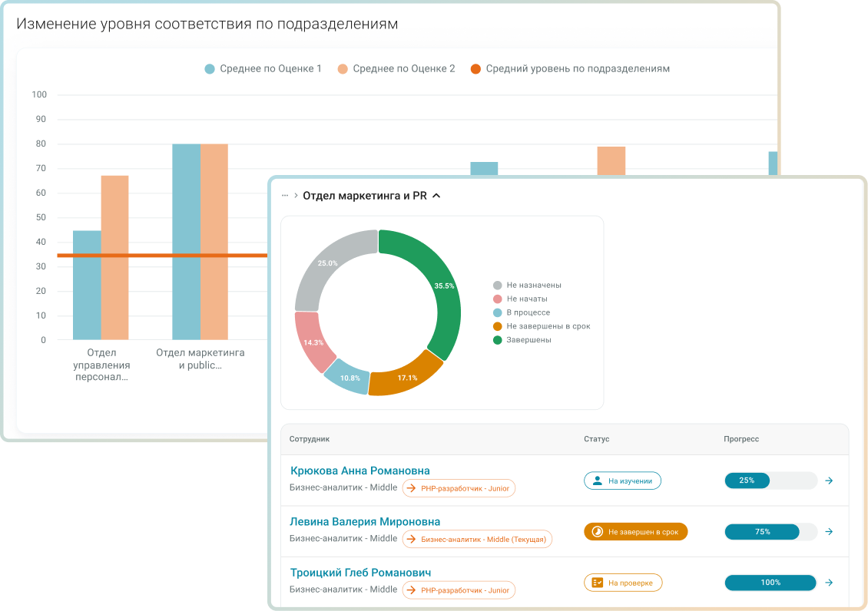Click Крюкова's PHP-разработчик - Junior badge

[459, 488]
